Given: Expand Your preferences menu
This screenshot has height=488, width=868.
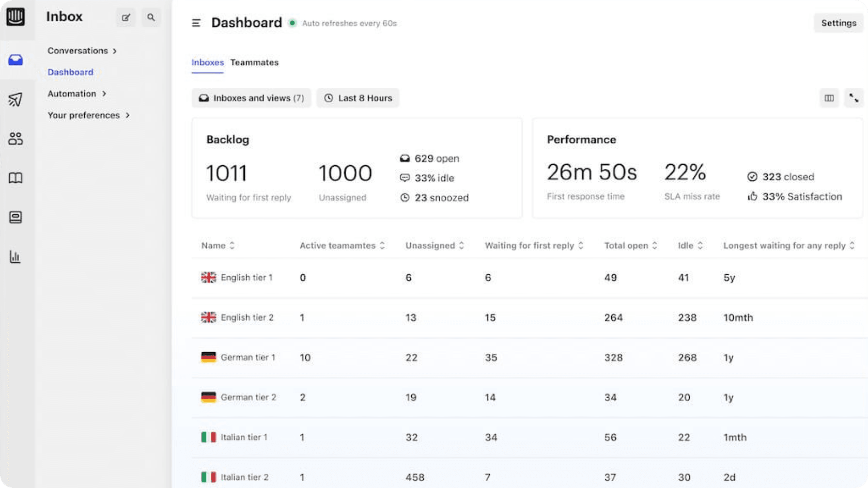Looking at the screenshot, I should click(x=88, y=115).
